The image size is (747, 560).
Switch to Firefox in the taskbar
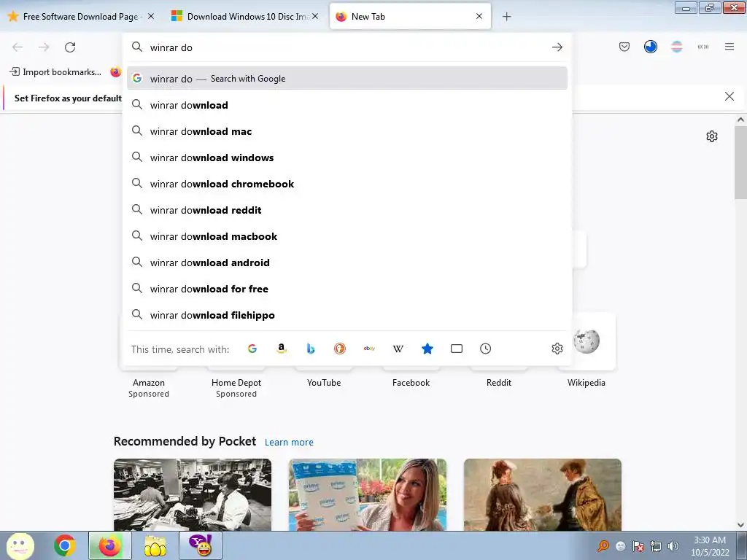(110, 545)
